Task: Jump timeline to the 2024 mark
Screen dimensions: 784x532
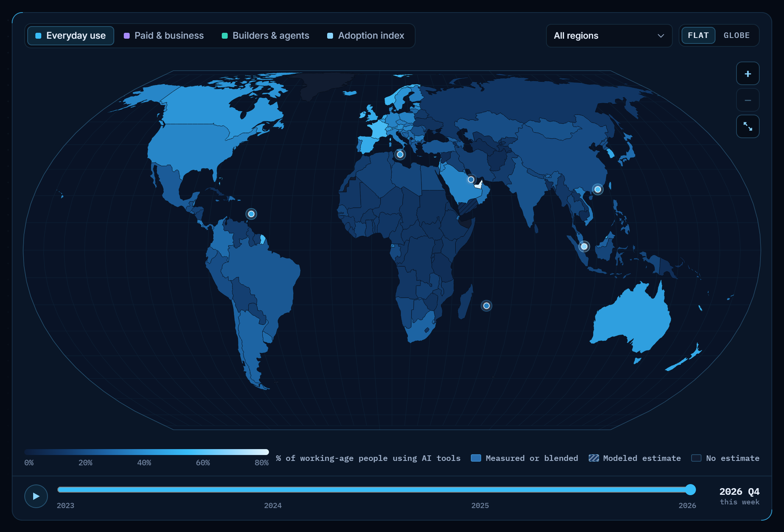Action: (273, 505)
